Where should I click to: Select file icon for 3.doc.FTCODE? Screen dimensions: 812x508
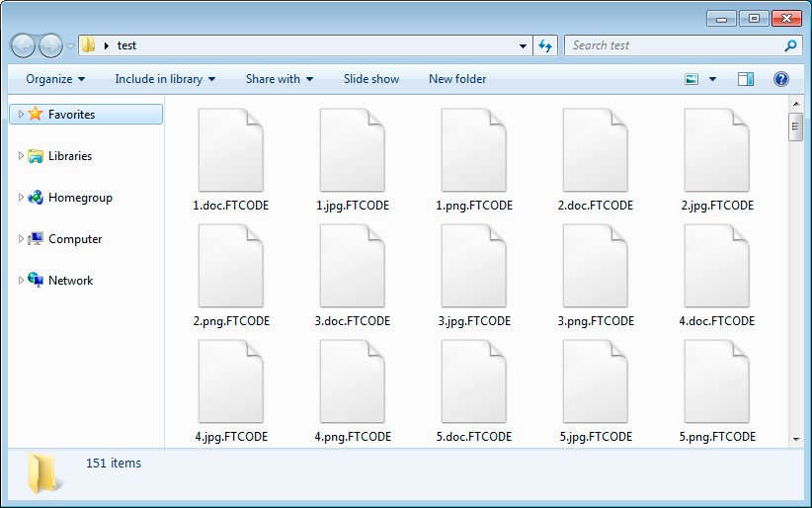[x=352, y=266]
